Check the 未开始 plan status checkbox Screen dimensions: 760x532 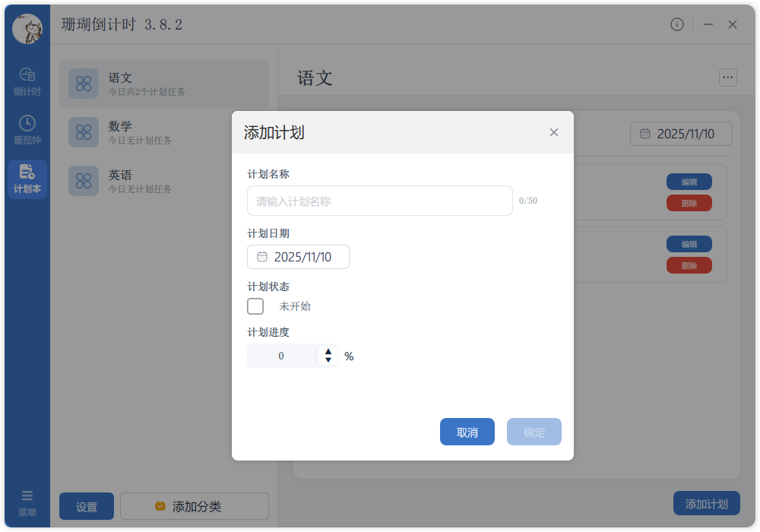point(255,306)
